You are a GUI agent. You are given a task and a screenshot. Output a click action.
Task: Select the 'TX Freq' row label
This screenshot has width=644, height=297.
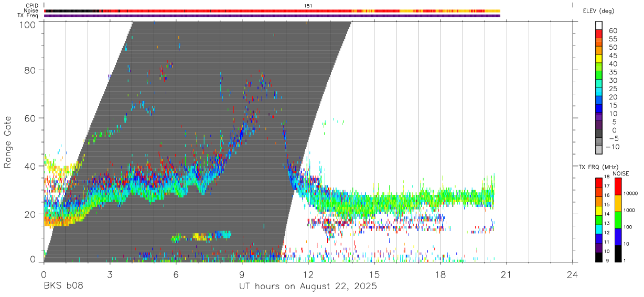click(28, 16)
